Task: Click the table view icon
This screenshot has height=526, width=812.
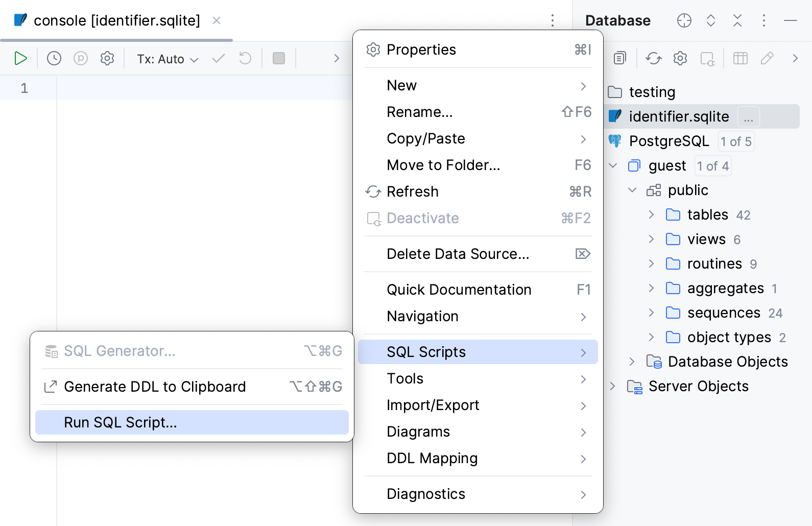Action: (740, 59)
